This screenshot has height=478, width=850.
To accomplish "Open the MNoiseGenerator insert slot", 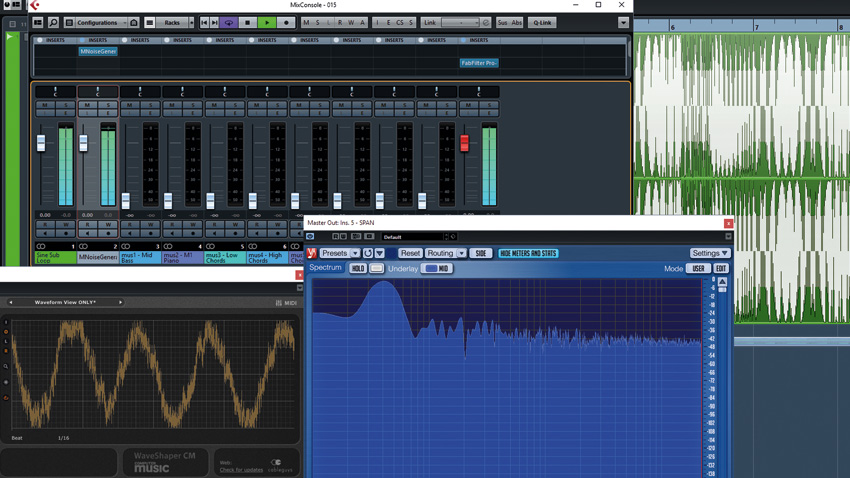I will [x=98, y=51].
